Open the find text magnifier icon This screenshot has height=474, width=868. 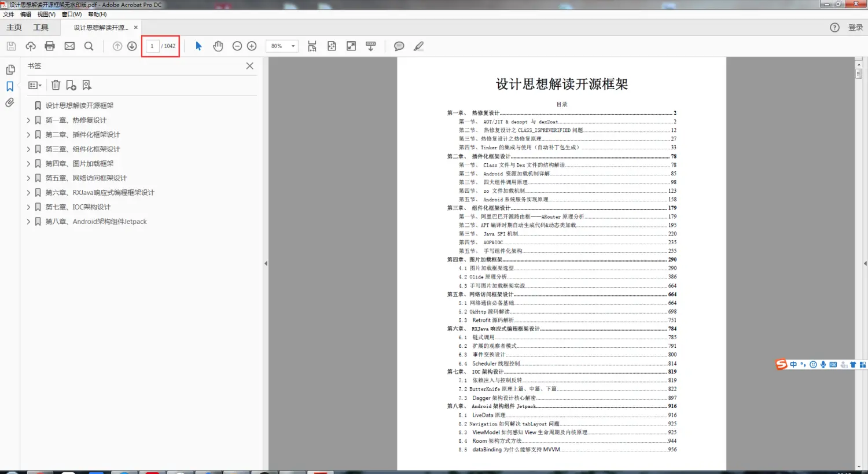pyautogui.click(x=89, y=46)
